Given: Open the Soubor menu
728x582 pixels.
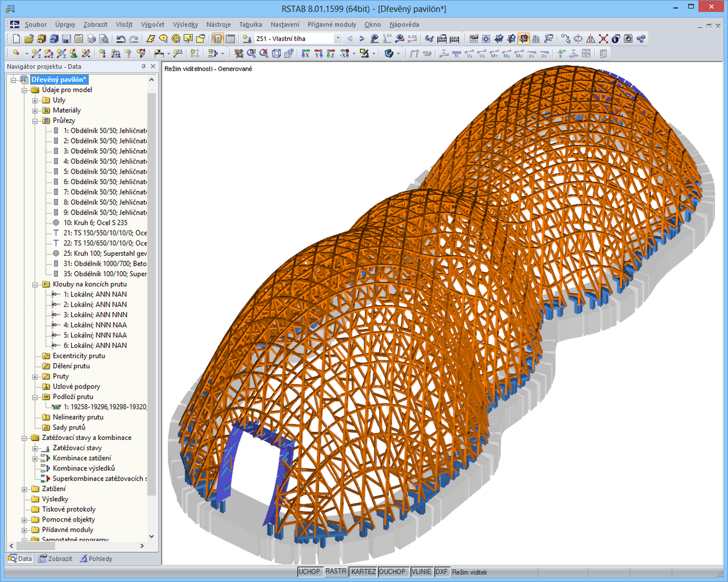Looking at the screenshot, I should (36, 25).
